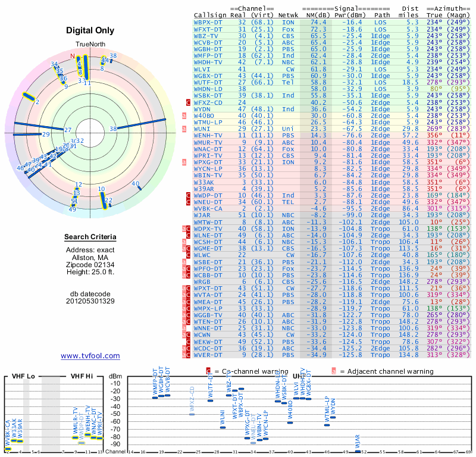Click the adjacent-channel warning icon beside W40BO
This screenshot has width=476, height=457.
184,115
